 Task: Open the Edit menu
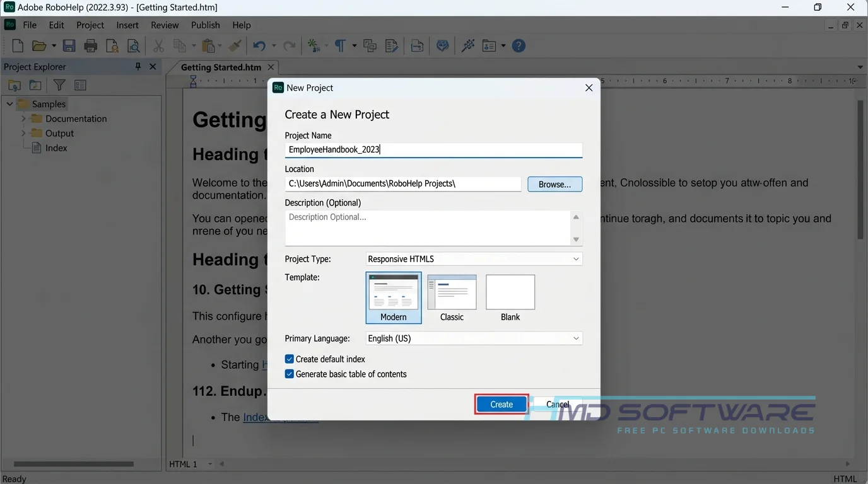pyautogui.click(x=57, y=25)
